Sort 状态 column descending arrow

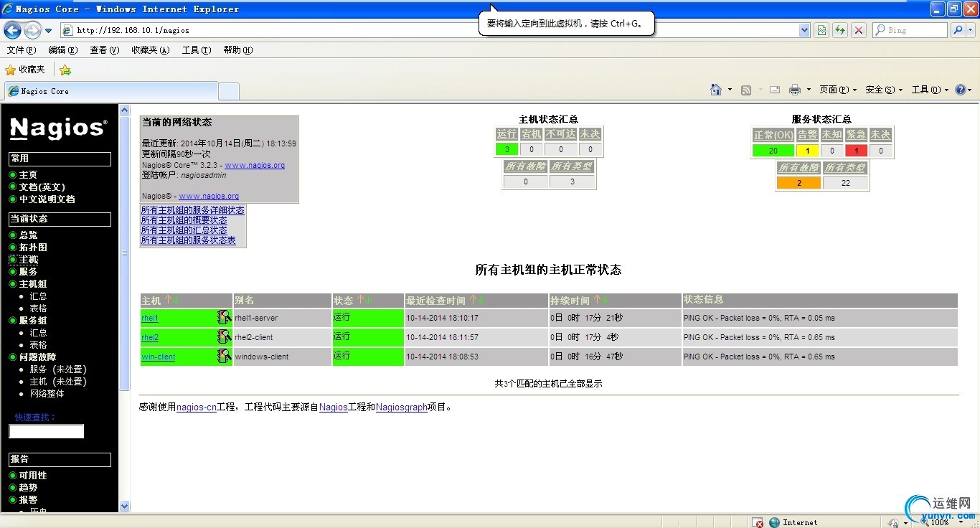[x=369, y=300]
